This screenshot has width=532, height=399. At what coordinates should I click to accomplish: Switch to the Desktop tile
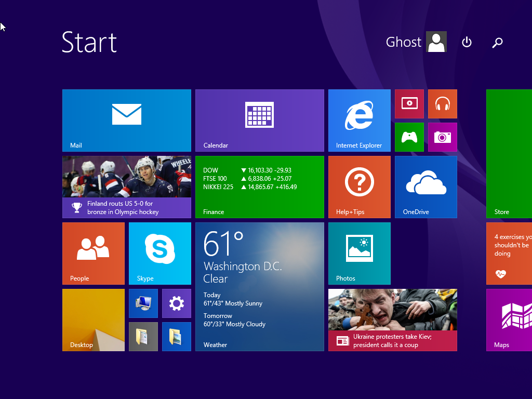coord(93,320)
